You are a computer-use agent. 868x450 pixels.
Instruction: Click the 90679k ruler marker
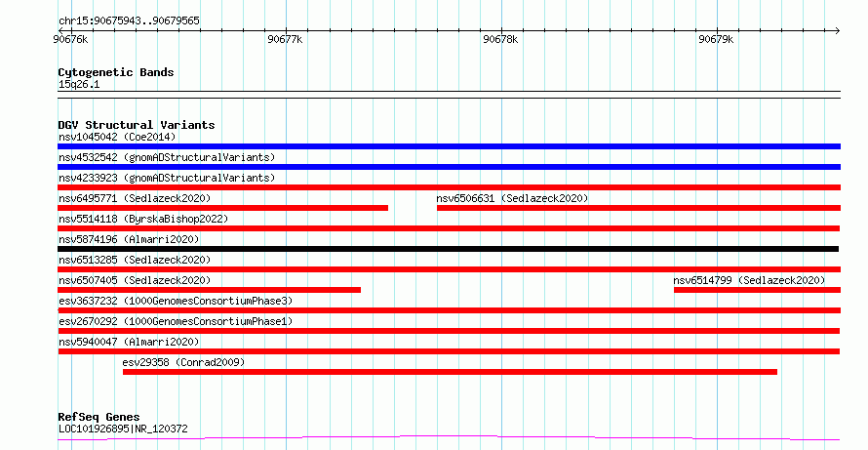(x=716, y=39)
